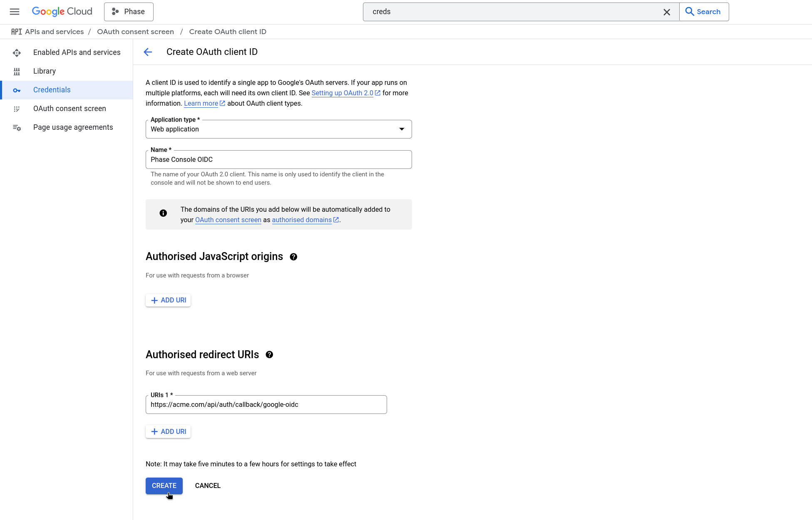812x520 pixels.
Task: Click the Search magnifier icon
Action: [x=690, y=12]
